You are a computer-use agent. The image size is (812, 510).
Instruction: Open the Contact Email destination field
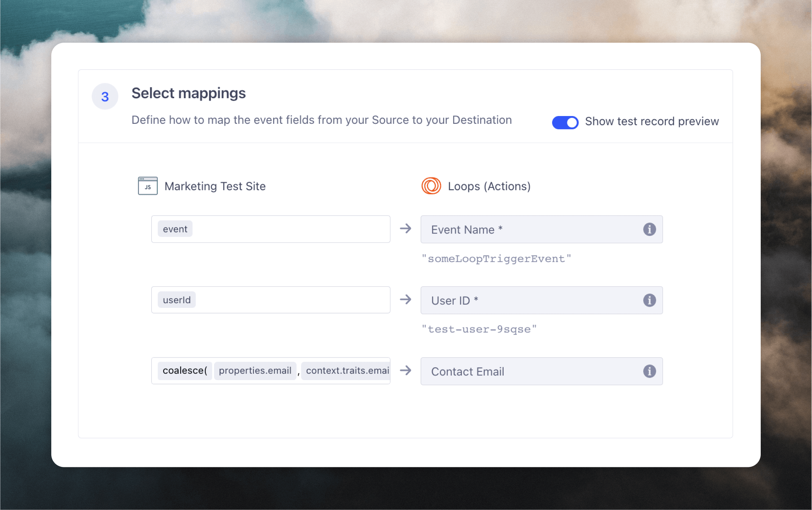(x=527, y=371)
